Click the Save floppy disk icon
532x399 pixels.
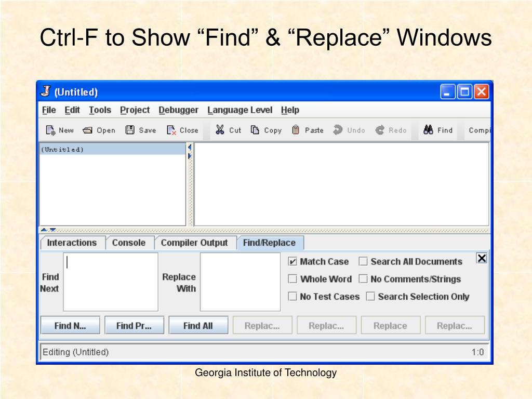130,130
